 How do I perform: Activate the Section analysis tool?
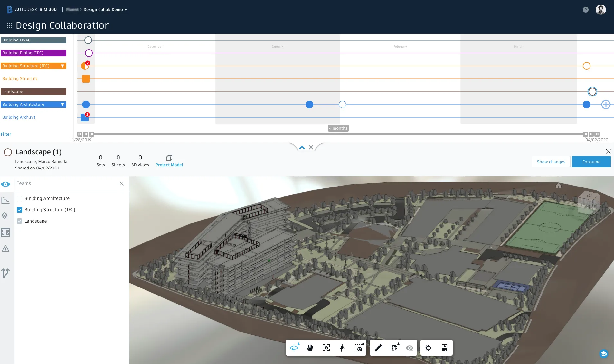pos(393,348)
